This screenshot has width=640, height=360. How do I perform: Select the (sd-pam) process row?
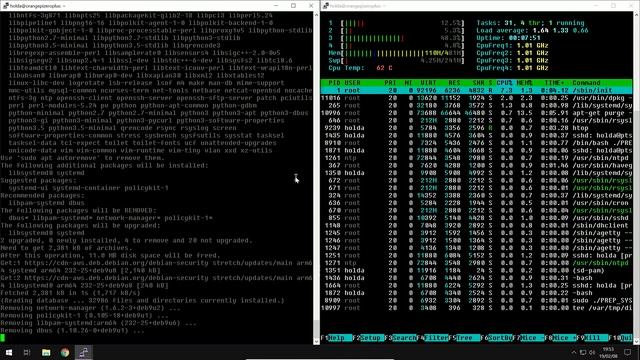pyautogui.click(x=477, y=270)
